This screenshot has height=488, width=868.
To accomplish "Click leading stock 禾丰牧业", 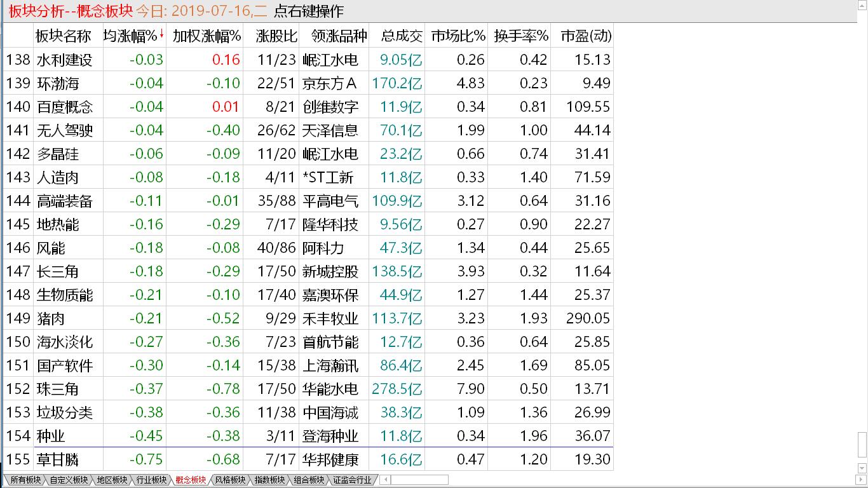I will pyautogui.click(x=330, y=318).
